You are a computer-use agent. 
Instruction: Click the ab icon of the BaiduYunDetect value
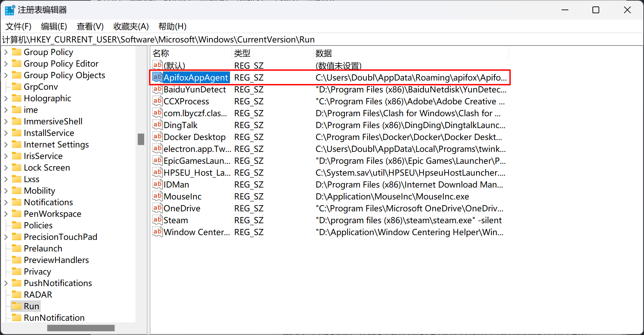pos(157,89)
